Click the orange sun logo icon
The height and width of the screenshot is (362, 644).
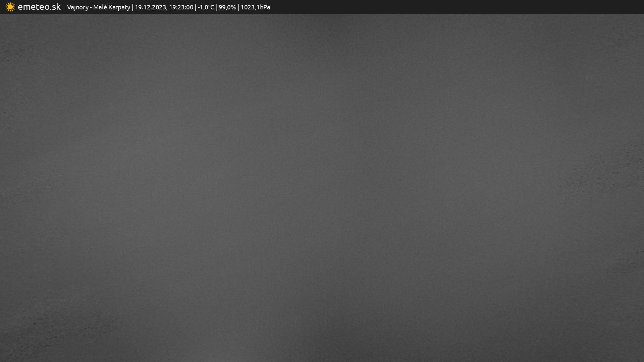(x=10, y=7)
